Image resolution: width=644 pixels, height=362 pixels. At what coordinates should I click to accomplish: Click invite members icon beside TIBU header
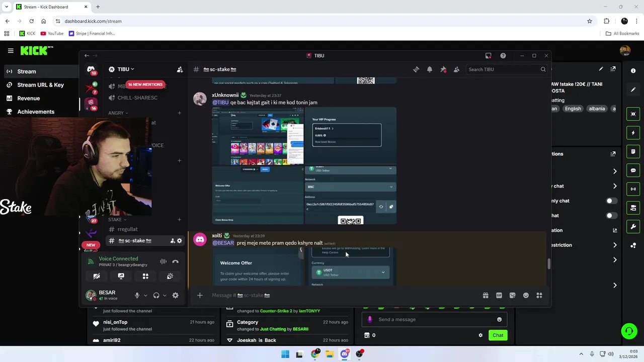180,69
